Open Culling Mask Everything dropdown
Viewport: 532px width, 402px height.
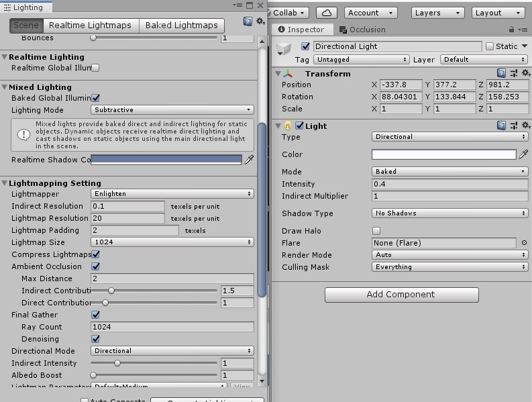(450, 267)
